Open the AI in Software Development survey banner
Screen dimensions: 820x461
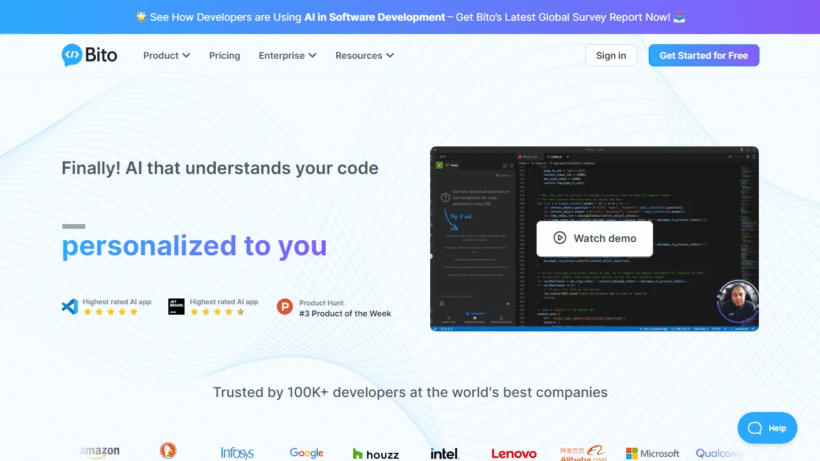410,17
